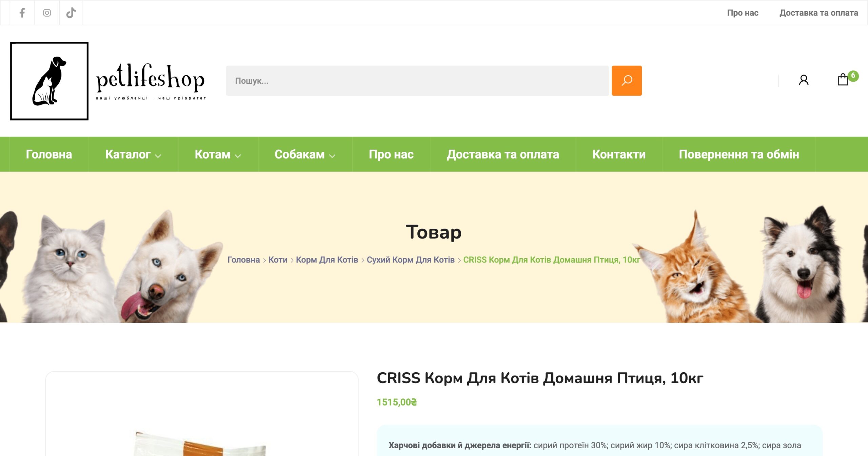Image resolution: width=868 pixels, height=456 pixels.
Task: Open the shopping bag cart icon
Action: click(x=843, y=80)
